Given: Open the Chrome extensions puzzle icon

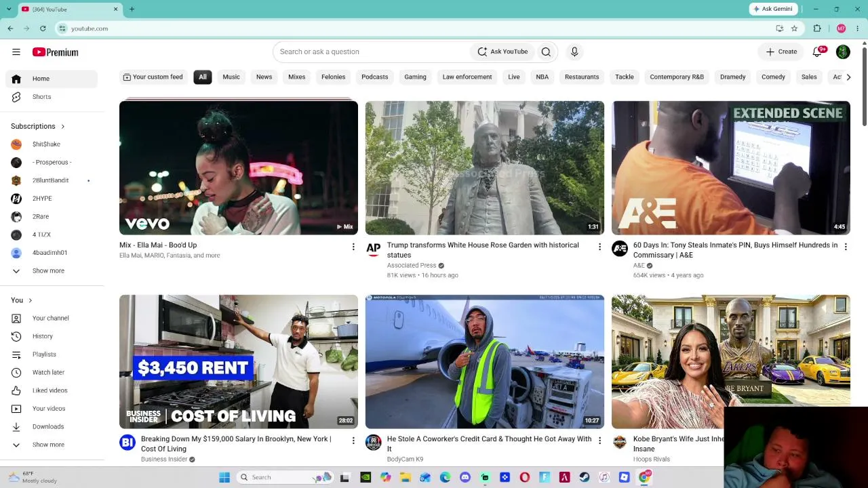Looking at the screenshot, I should (817, 28).
